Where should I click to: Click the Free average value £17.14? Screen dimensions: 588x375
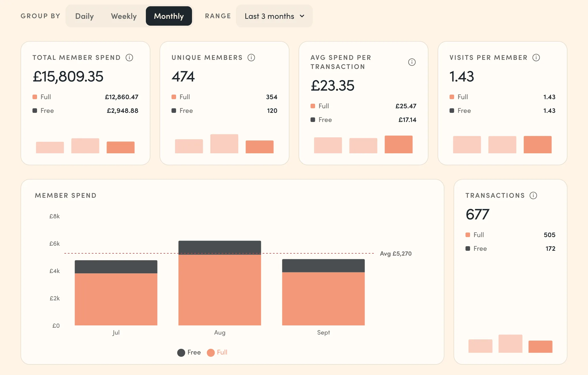point(407,120)
